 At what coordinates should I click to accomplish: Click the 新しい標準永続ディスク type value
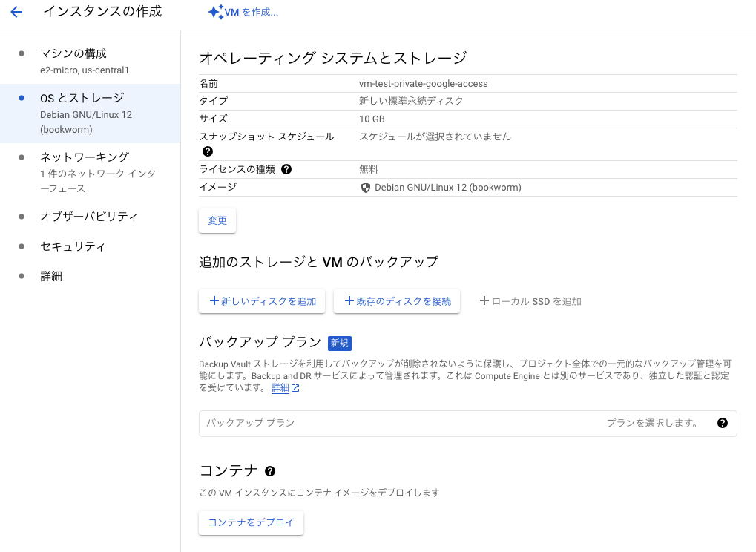[411, 101]
